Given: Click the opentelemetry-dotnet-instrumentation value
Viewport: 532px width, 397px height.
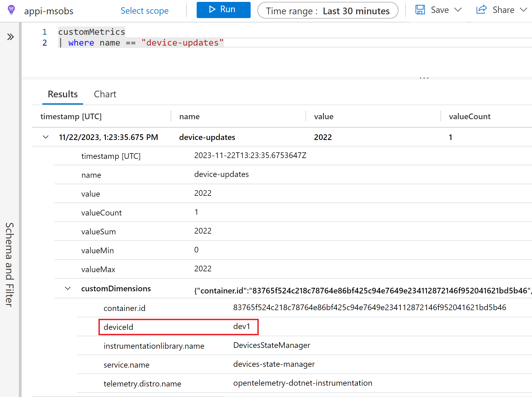Looking at the screenshot, I should point(303,383).
